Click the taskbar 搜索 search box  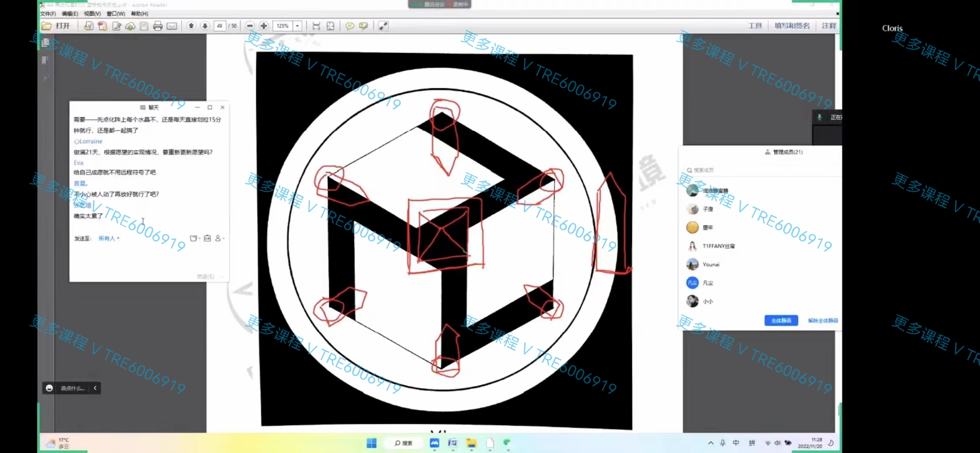click(403, 443)
